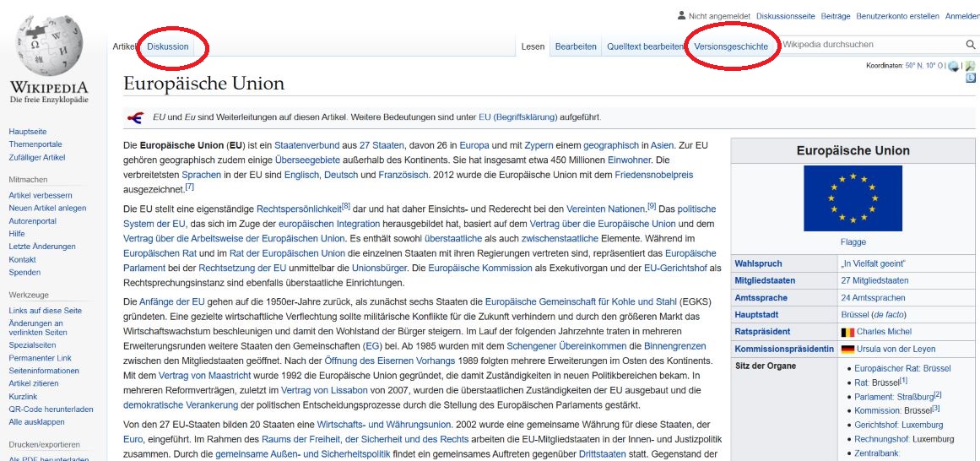Image resolution: width=980 pixels, height=461 pixels.
Task: Click the blue L icon below coordinates
Action: point(971,78)
